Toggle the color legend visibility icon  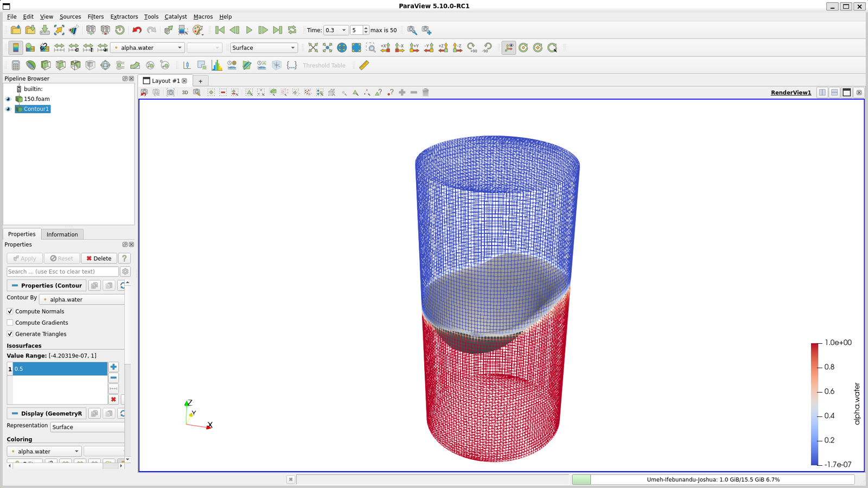point(16,48)
